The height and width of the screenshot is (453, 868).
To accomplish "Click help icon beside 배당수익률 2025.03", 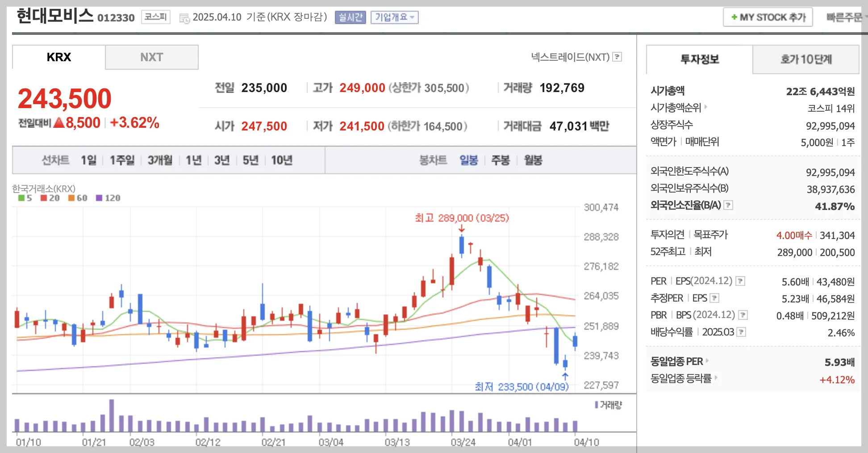I will [741, 332].
